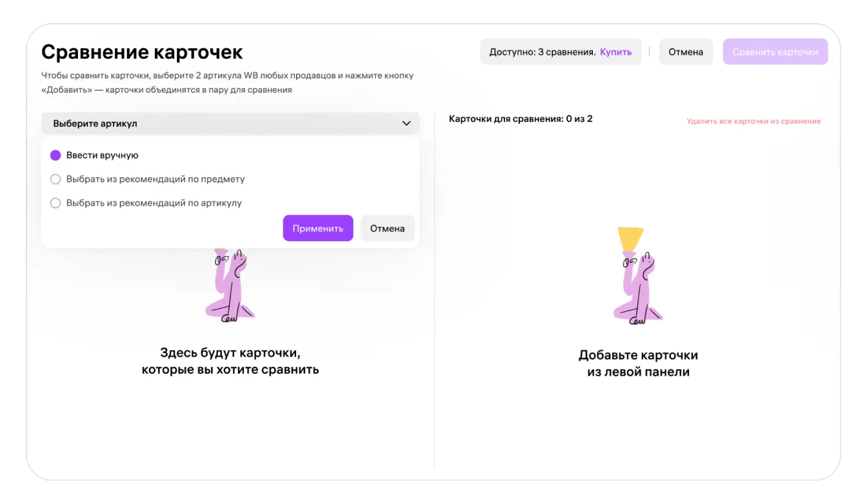Viewport: 867px width, 504px height.
Task: Click 'Отмена' next to 'Применить'
Action: 387,228
